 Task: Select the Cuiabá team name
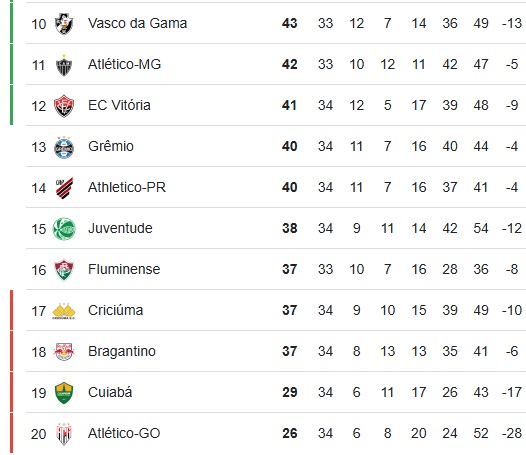click(x=110, y=392)
